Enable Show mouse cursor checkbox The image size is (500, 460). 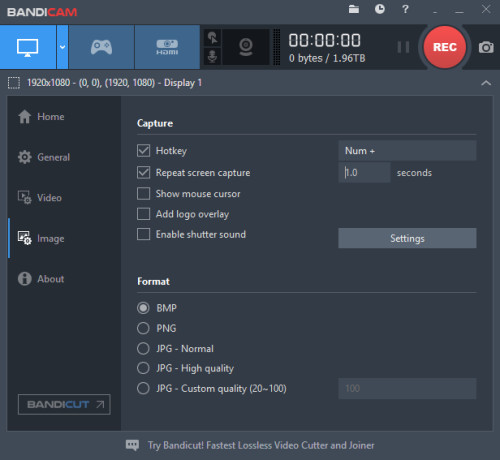tap(143, 194)
